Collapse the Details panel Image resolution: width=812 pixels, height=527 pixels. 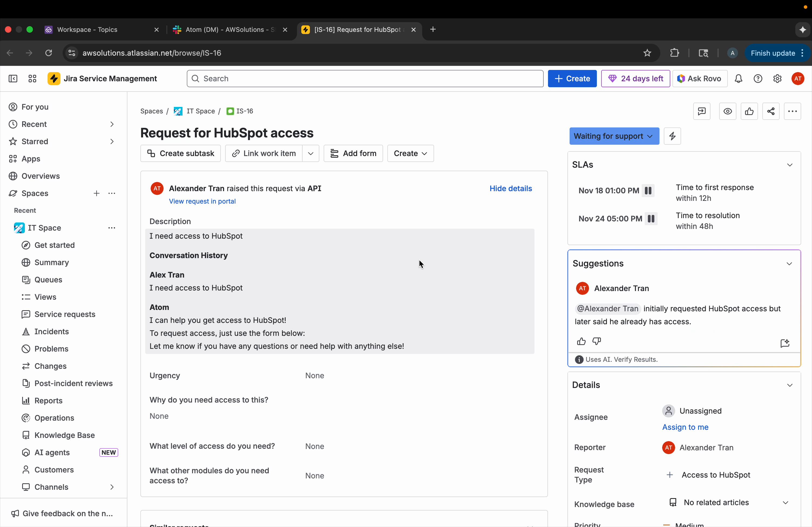click(x=790, y=385)
